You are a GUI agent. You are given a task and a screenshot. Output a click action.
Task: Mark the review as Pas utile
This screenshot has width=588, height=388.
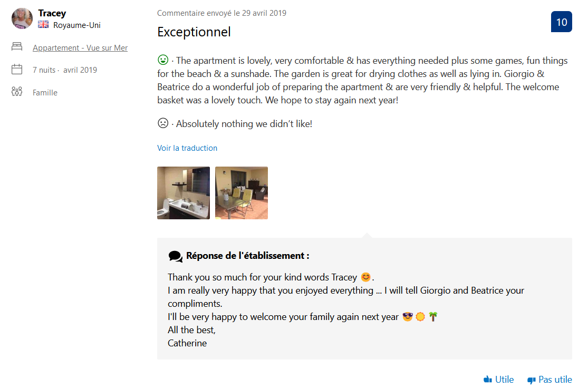[x=555, y=380]
